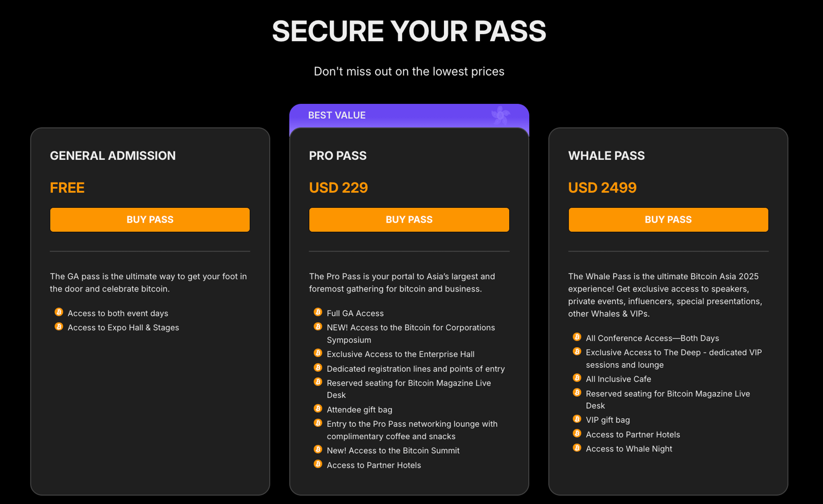Click the flower emblem on Best Value banner
The image size is (823, 504).
500,115
